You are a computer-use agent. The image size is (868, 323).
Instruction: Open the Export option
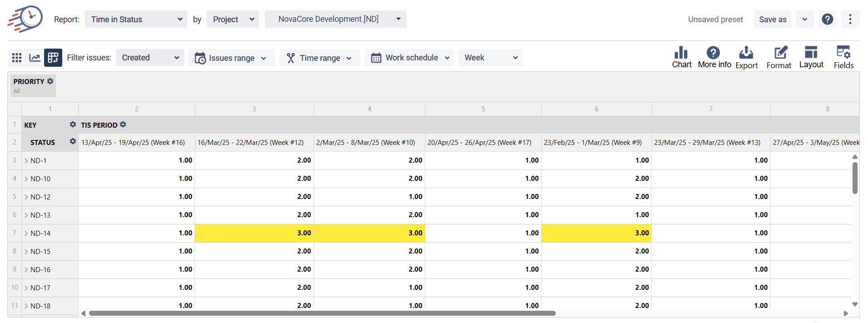[746, 57]
